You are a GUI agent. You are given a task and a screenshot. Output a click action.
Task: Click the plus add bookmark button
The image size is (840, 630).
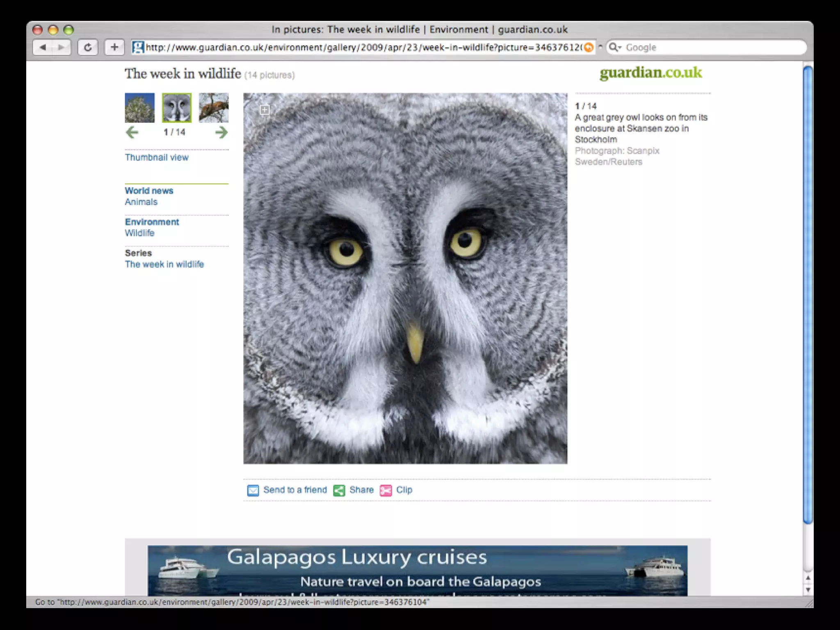point(114,47)
